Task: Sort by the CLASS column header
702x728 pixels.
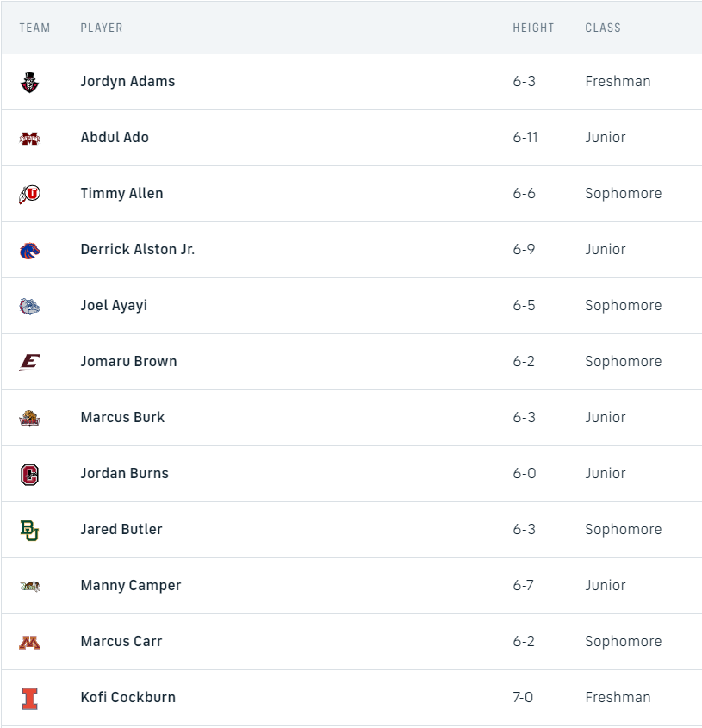Action: click(602, 28)
